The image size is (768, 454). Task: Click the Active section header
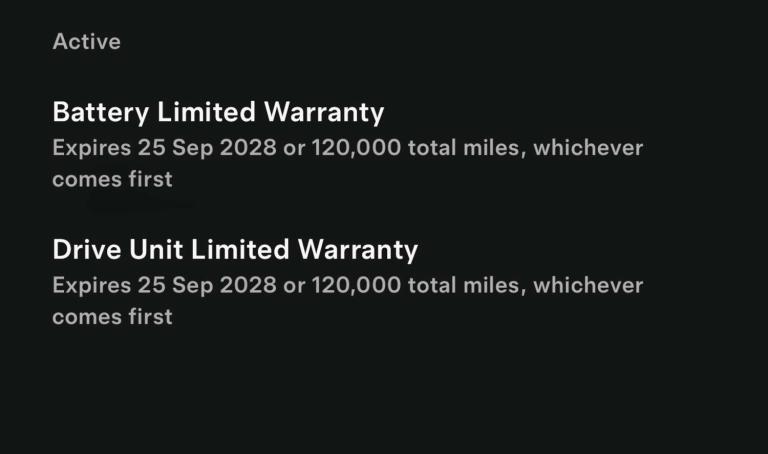click(x=86, y=42)
